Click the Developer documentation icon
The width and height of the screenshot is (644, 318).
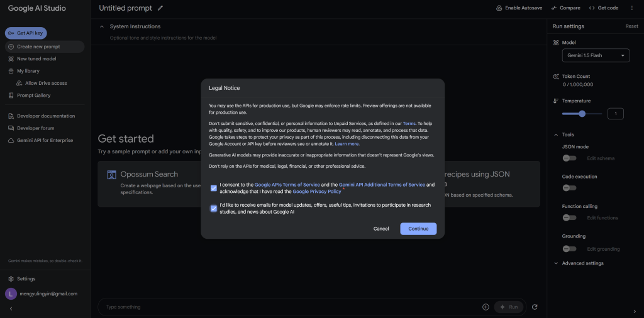pyautogui.click(x=11, y=116)
